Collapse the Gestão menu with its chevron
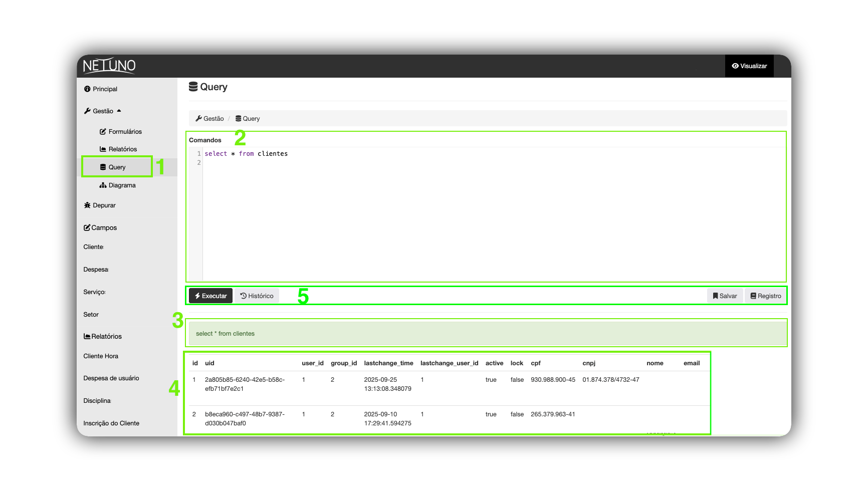The height and width of the screenshot is (491, 868). [119, 110]
